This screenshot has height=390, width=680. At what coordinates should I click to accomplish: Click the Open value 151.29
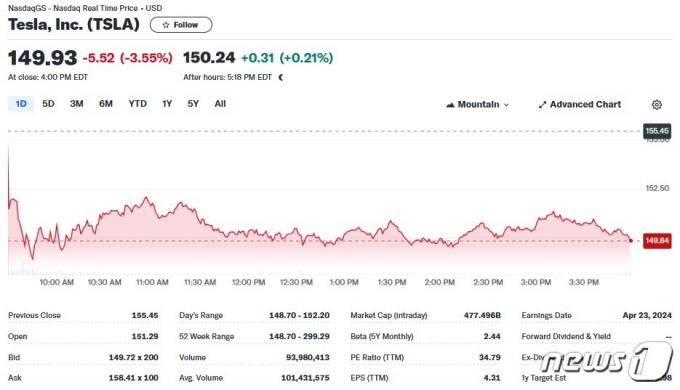tap(145, 336)
